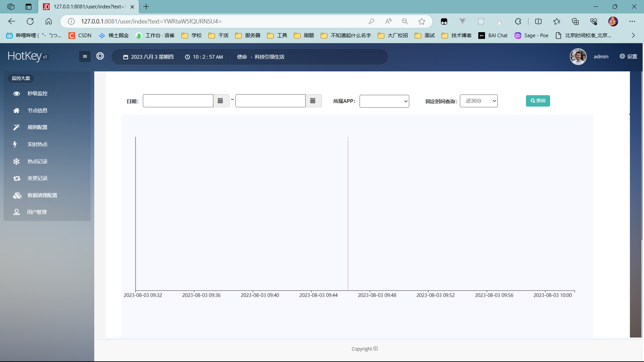The width and height of the screenshot is (644, 362).
Task: Click the lightning bolt icon for 实时热点
Action: (x=15, y=144)
